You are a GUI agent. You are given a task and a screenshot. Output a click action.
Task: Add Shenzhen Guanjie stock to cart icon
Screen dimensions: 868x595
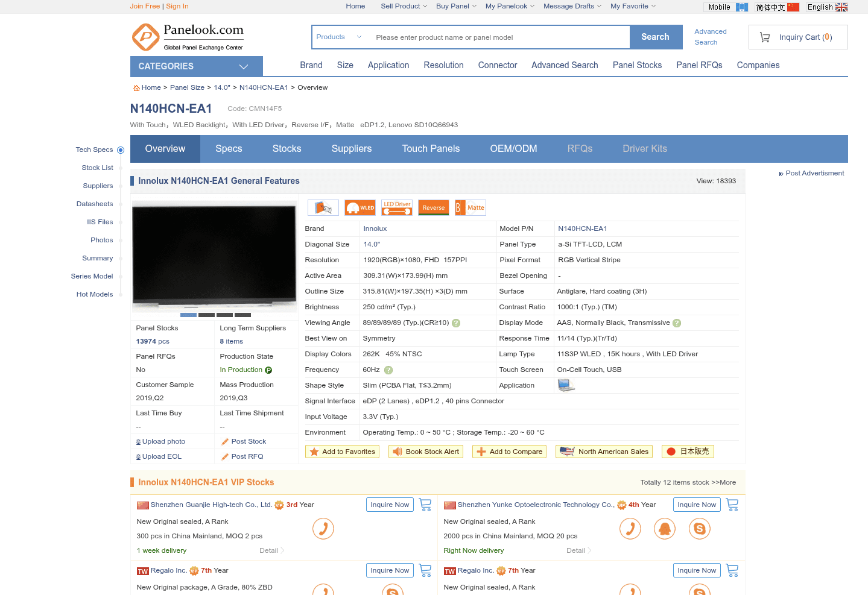coord(425,505)
